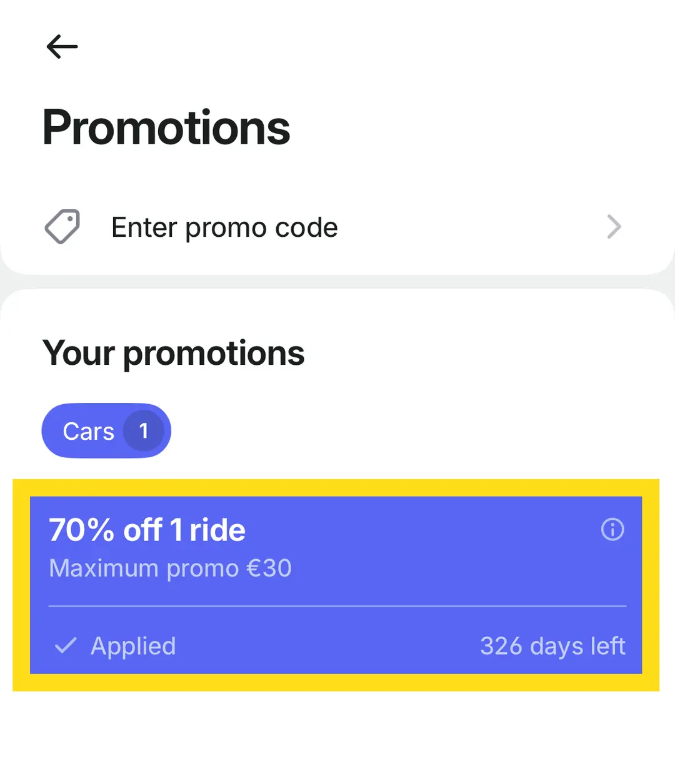Tap Maximum promo €30 subtitle
The height and width of the screenshot is (784, 675).
[x=171, y=568]
